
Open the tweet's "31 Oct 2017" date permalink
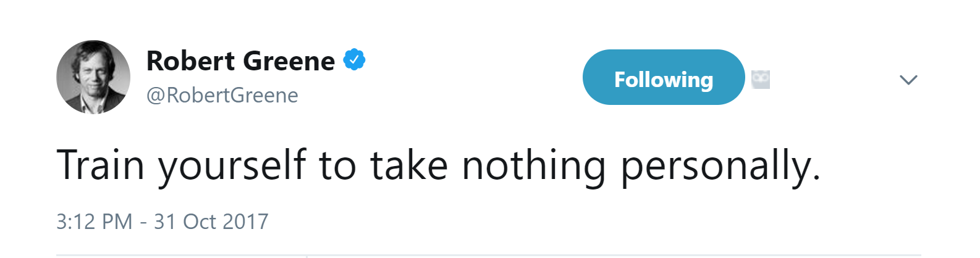click(x=211, y=221)
